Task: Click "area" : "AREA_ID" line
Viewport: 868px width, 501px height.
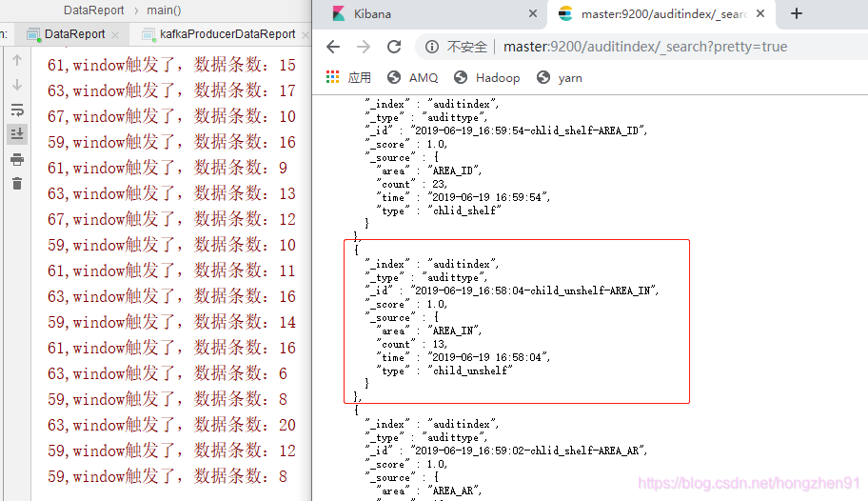Action: pyautogui.click(x=429, y=170)
